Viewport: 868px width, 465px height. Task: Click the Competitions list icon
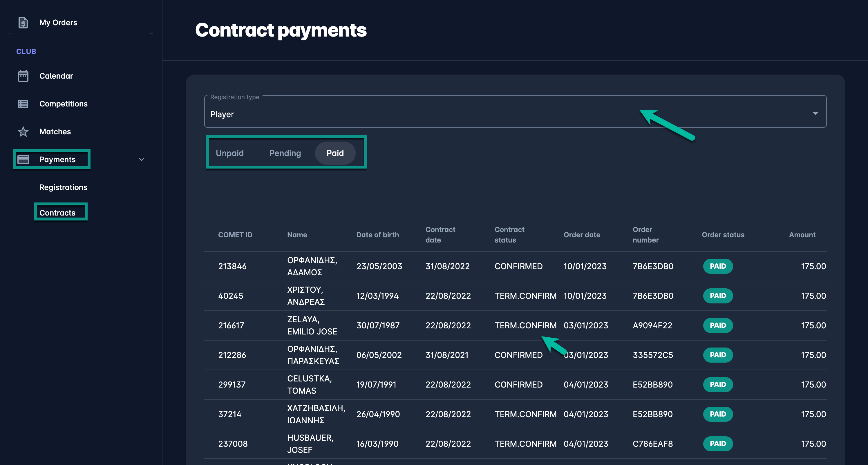(23, 104)
